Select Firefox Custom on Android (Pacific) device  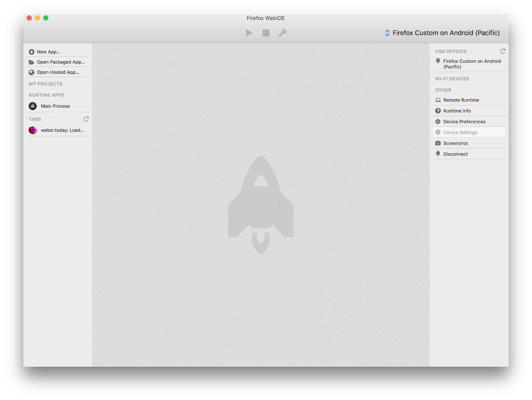tap(469, 64)
